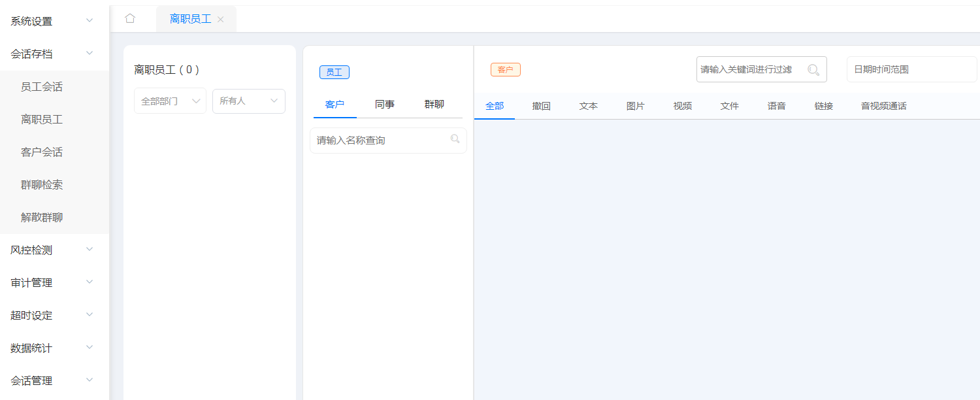Screen dimensions: 980x400
Task: Select the blue 员工 badge above the contact tabs
Action: (334, 72)
